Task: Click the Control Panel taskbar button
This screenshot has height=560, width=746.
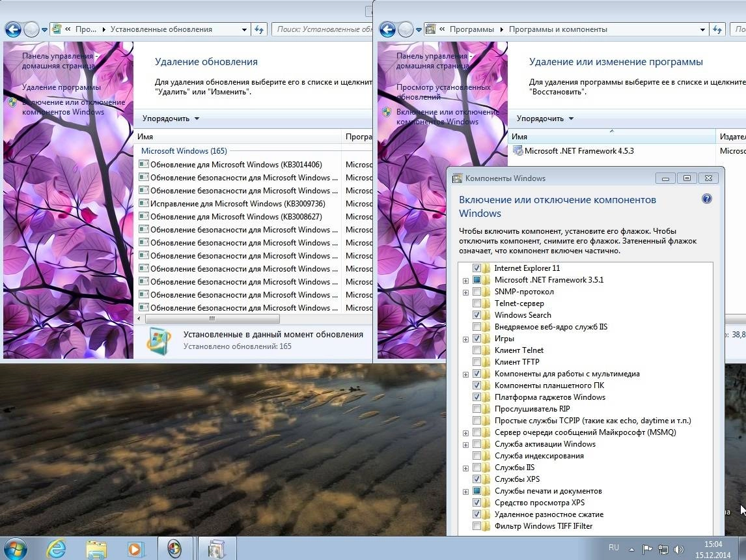Action: coord(217,549)
